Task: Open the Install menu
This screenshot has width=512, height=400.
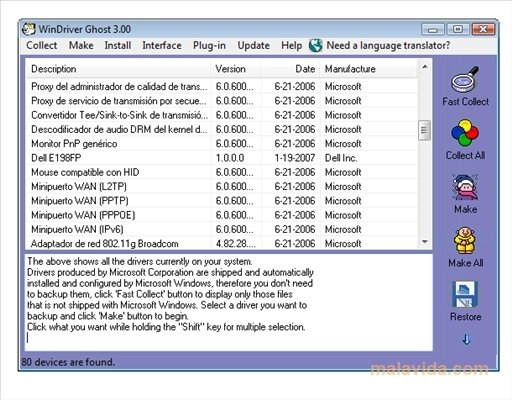Action: point(118,46)
